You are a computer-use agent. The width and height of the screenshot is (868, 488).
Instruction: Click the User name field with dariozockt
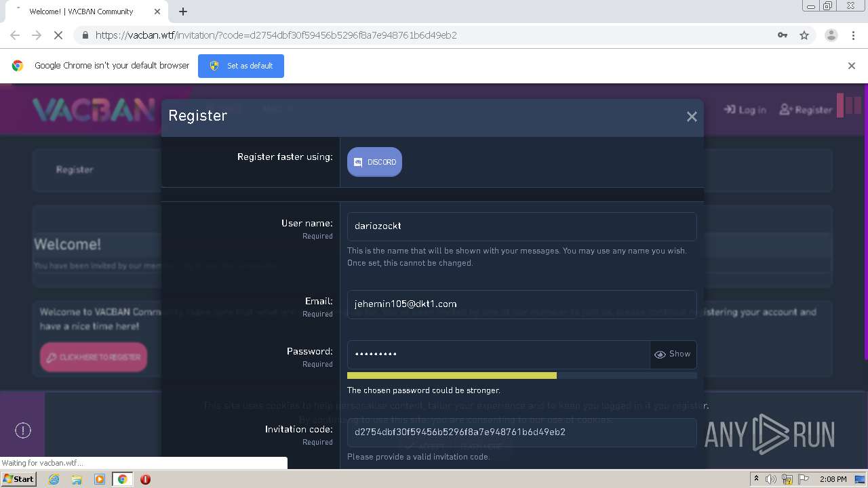[521, 226]
